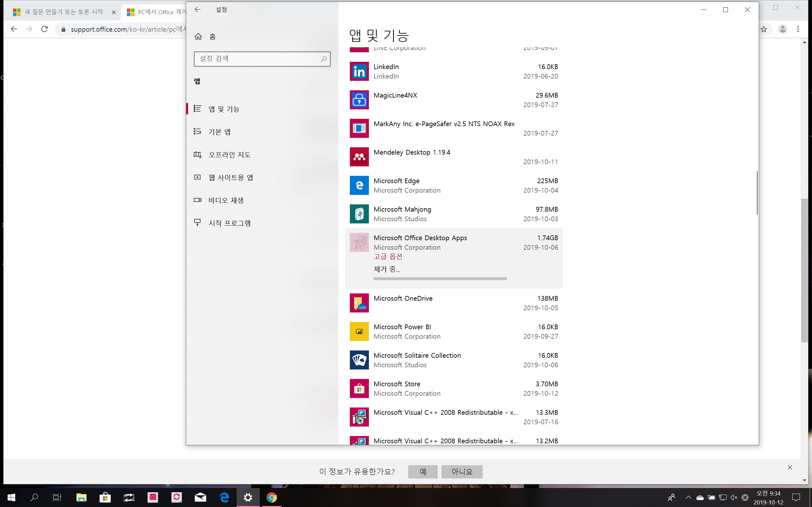This screenshot has width=812, height=507.
Task: Click the removal progress bar
Action: pos(440,278)
